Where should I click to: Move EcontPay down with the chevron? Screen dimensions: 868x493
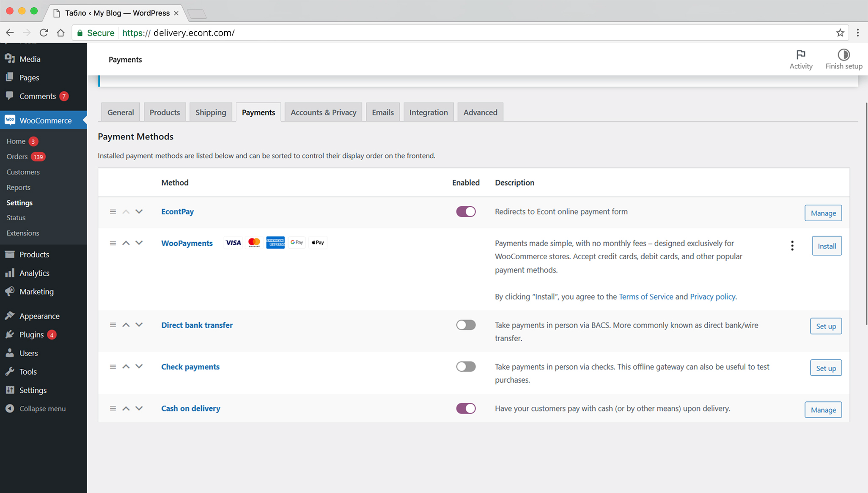[139, 211]
